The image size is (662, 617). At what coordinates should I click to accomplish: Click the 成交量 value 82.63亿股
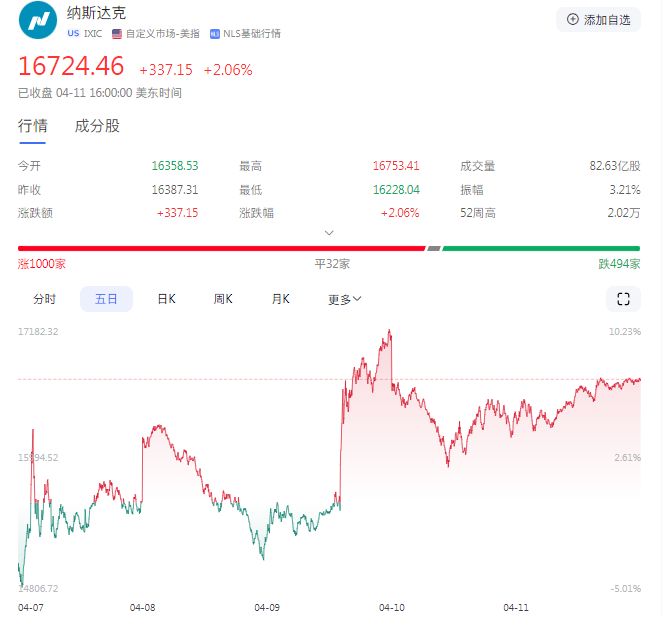click(615, 166)
